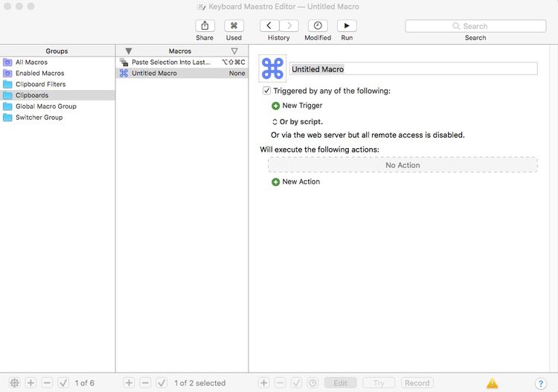
Task: Run the macro with play button
Action: (347, 25)
